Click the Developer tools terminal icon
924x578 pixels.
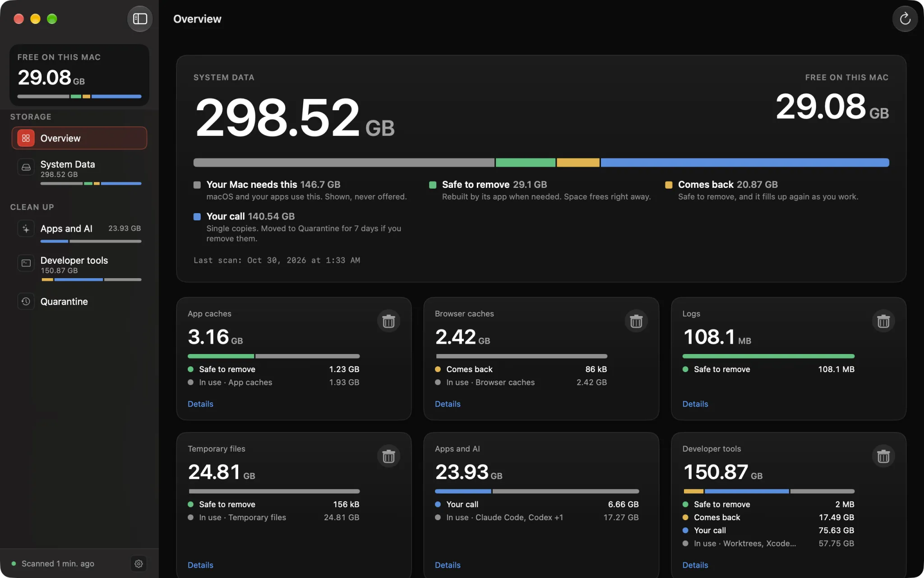point(26,263)
